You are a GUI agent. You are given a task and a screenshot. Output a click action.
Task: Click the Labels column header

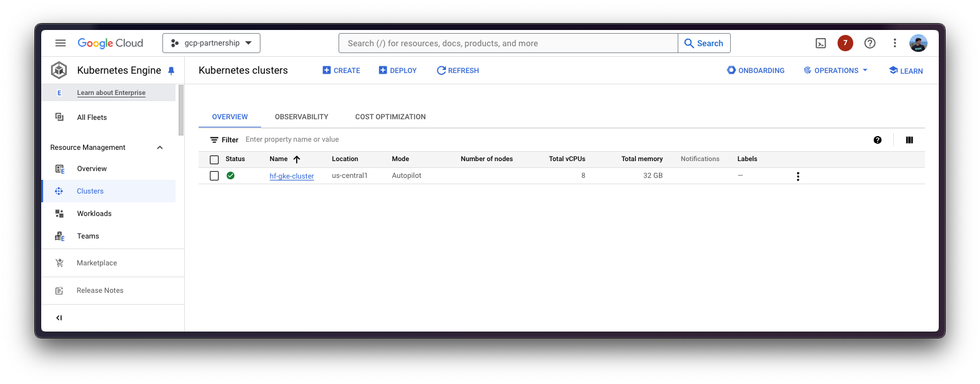click(747, 159)
